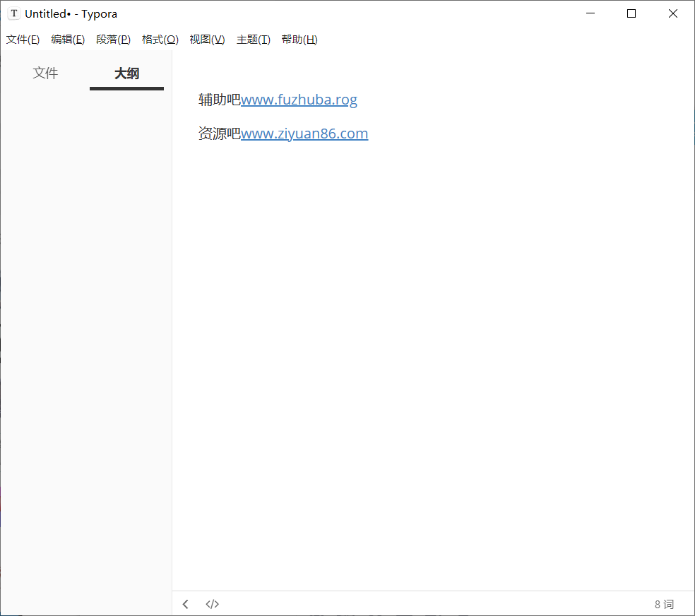Viewport: 695px width, 616px height.
Task: Open the 视图(V) menu
Action: (207, 40)
